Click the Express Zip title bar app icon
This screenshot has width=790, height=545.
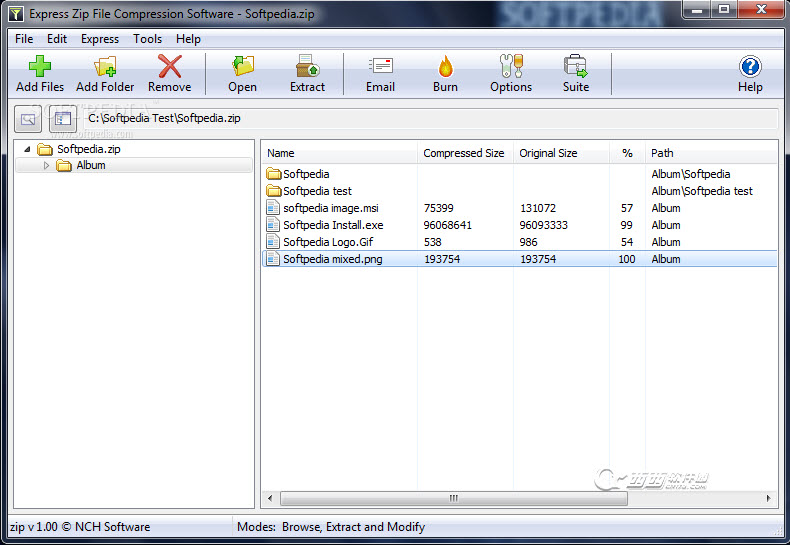coord(16,14)
